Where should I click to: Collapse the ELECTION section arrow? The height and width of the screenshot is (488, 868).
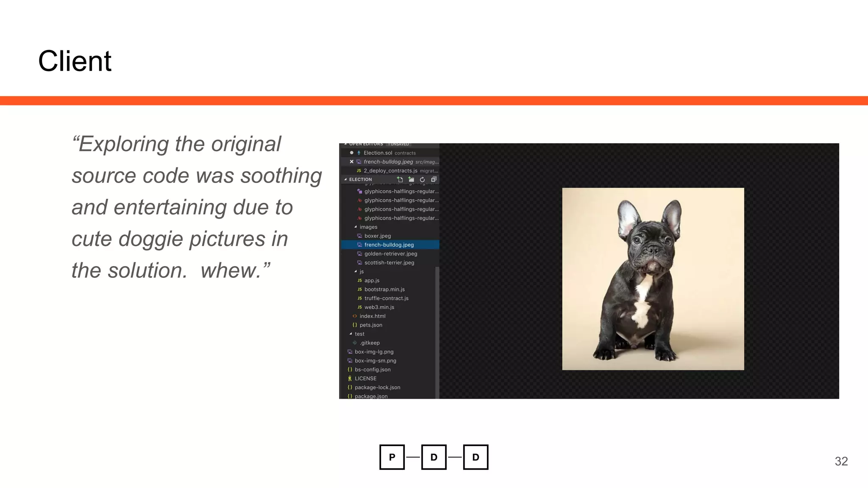[x=345, y=180]
